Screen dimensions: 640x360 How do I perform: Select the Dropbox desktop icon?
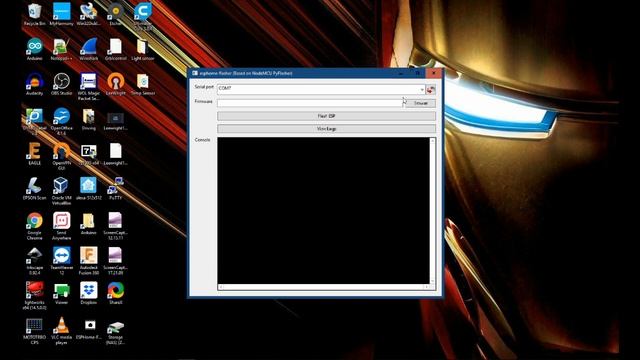coord(89,293)
